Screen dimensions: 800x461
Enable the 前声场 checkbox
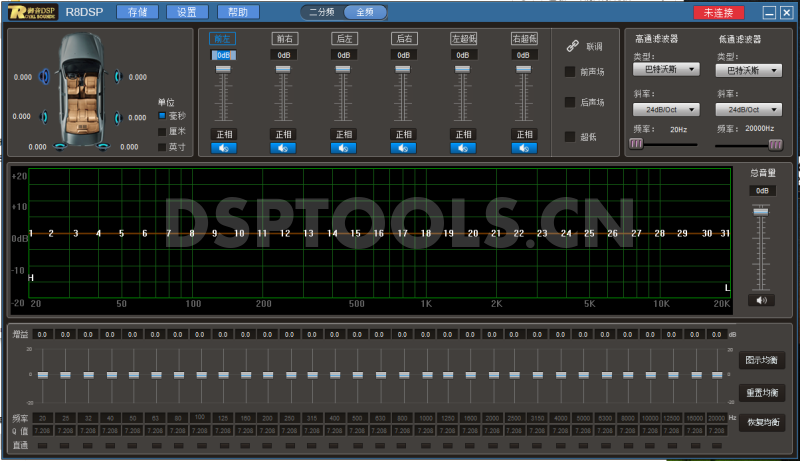[x=571, y=72]
